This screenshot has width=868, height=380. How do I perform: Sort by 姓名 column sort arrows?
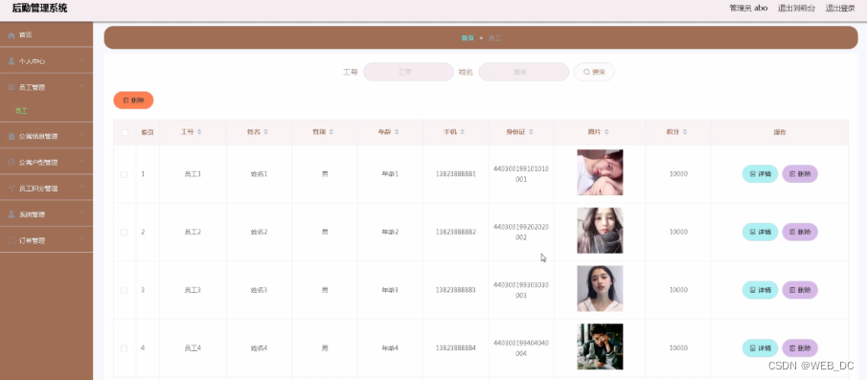coord(265,132)
